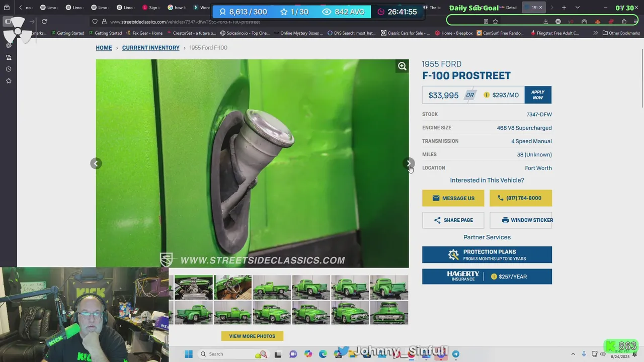
Task: Click the site lock icon in the address bar
Action: (104, 22)
